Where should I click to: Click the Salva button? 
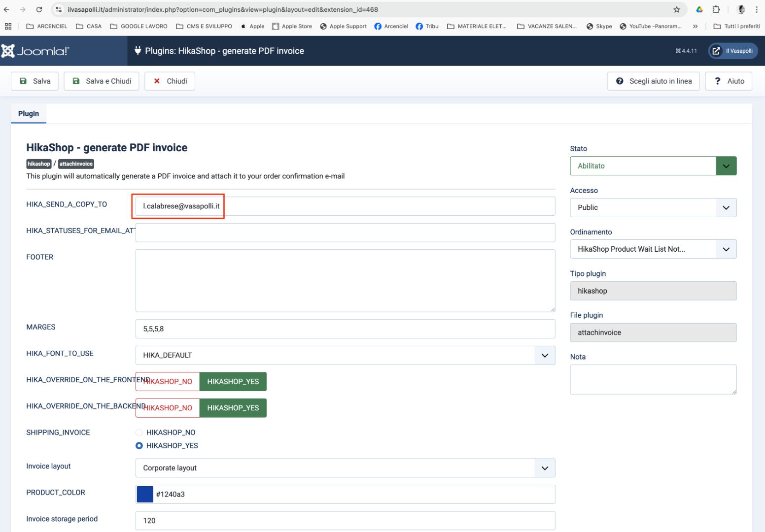(35, 81)
